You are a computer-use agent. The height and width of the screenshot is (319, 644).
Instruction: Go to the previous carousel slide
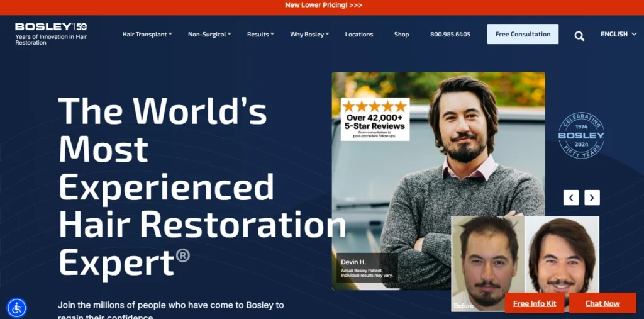tap(571, 198)
